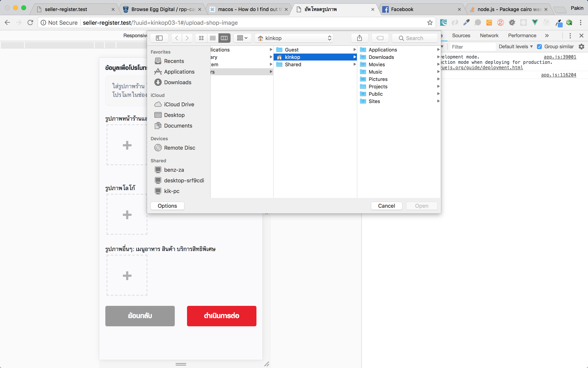Go back in the file dialog
588x368 pixels.
tap(177, 38)
